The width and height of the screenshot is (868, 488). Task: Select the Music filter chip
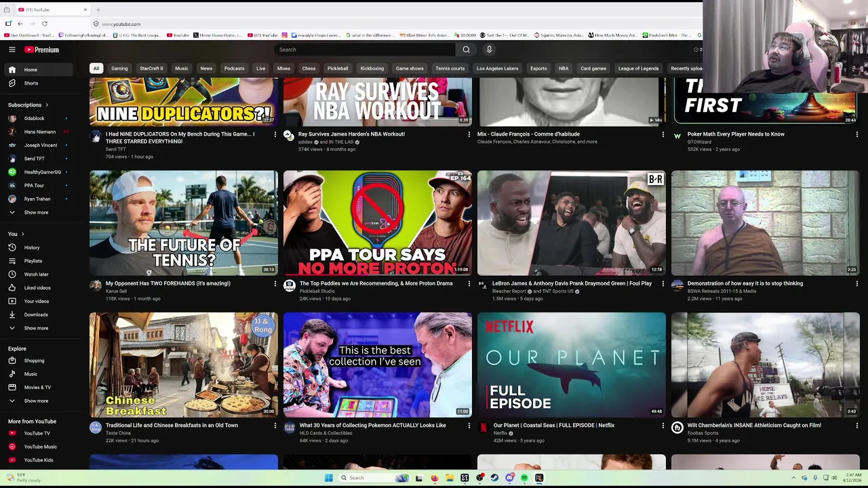[182, 68]
